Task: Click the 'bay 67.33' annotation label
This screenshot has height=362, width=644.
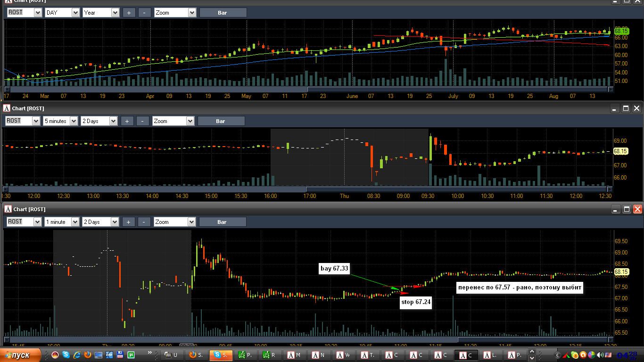Action: pyautogui.click(x=334, y=269)
